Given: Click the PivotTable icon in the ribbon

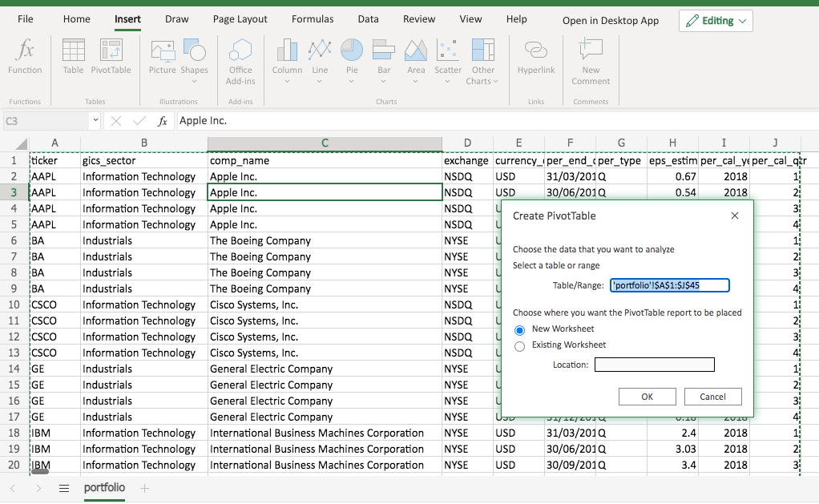Looking at the screenshot, I should (111, 57).
